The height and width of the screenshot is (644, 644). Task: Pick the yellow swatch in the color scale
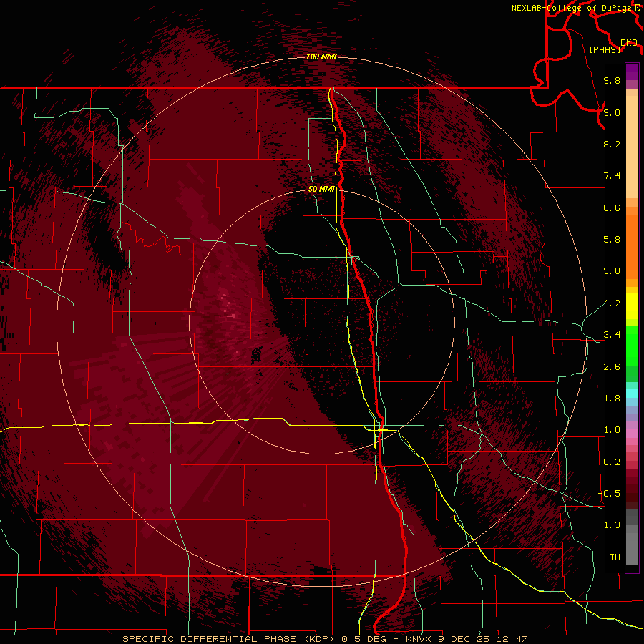[x=632, y=306]
